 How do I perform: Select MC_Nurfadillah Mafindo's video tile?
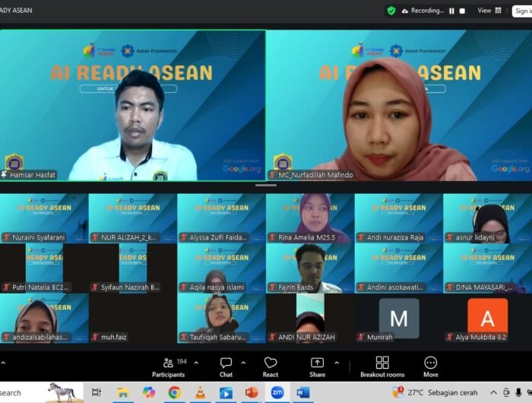click(x=399, y=105)
